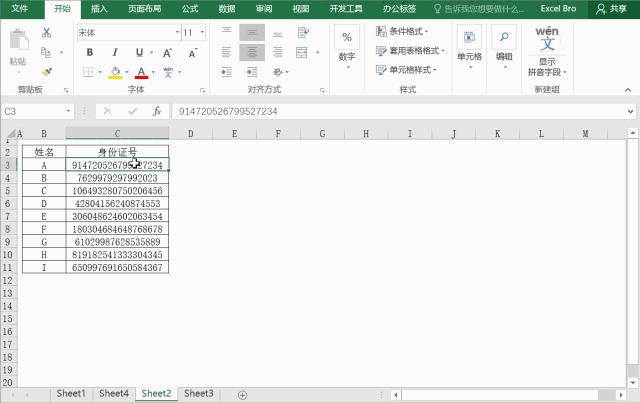
Task: Switch to the Sheet3 tab
Action: click(199, 394)
